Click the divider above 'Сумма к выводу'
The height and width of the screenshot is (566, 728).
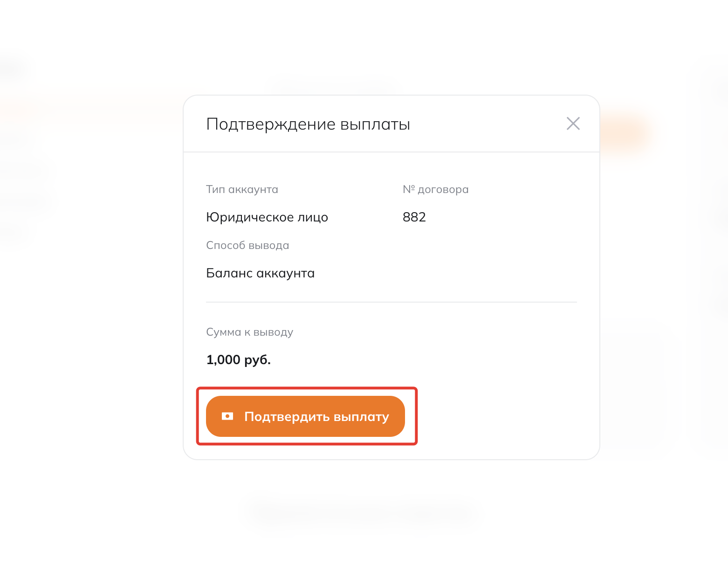pos(391,302)
